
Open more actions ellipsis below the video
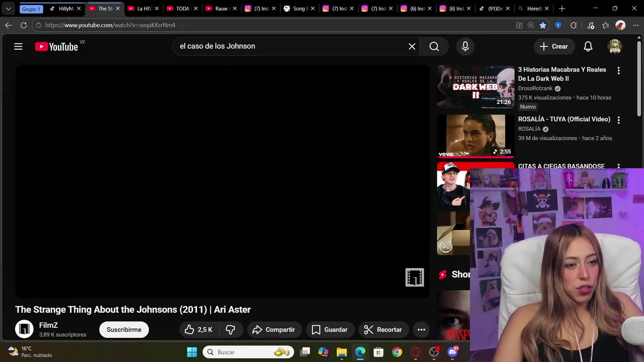coord(422,330)
